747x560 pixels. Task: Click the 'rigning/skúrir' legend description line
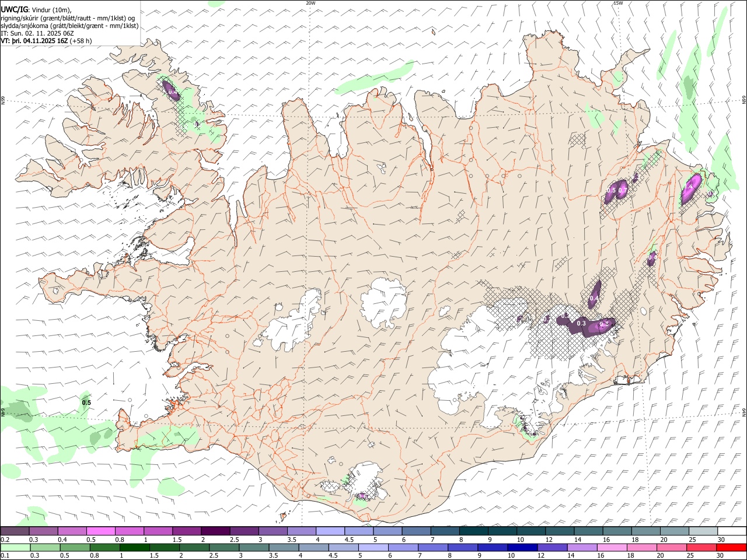[x=68, y=17]
